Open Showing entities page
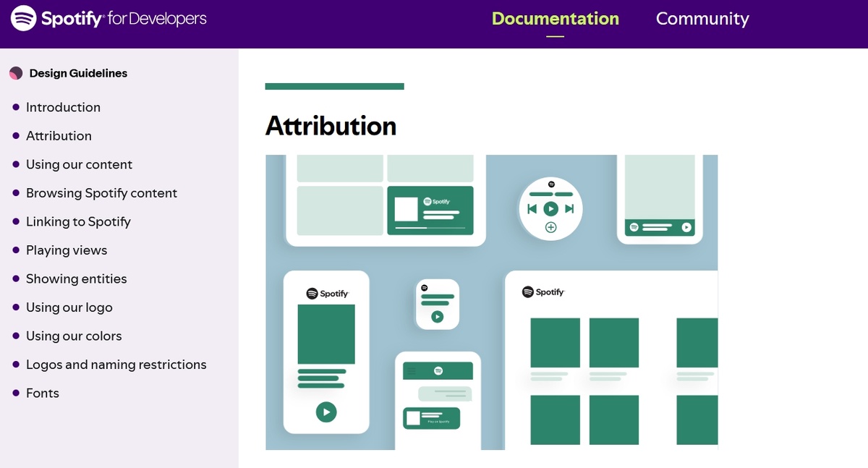The width and height of the screenshot is (868, 468). 76,278
